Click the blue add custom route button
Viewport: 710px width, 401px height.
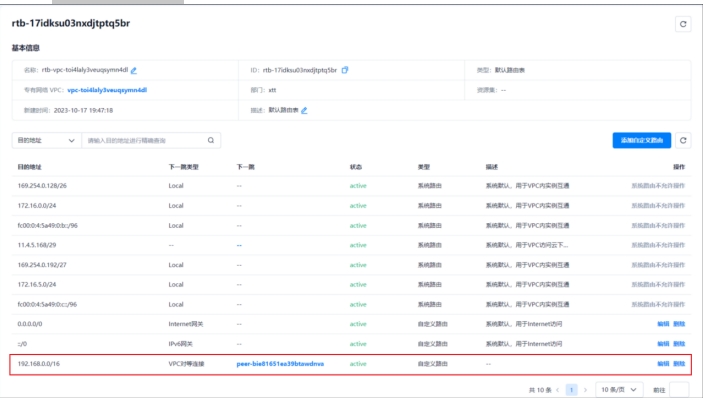(x=641, y=140)
